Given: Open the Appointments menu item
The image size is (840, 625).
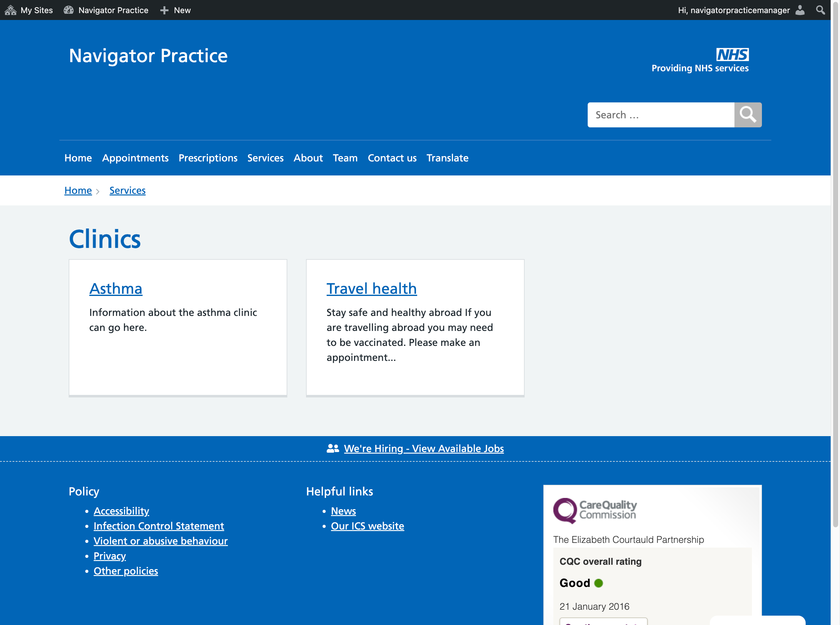Looking at the screenshot, I should (x=135, y=158).
